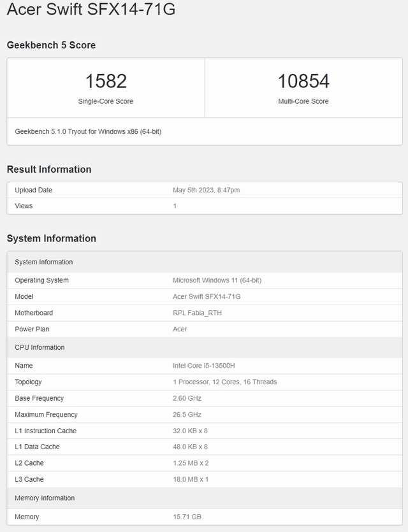This screenshot has height=532, width=408.
Task: Click the Acer Swift SFX14-71G page title
Action: [x=91, y=10]
